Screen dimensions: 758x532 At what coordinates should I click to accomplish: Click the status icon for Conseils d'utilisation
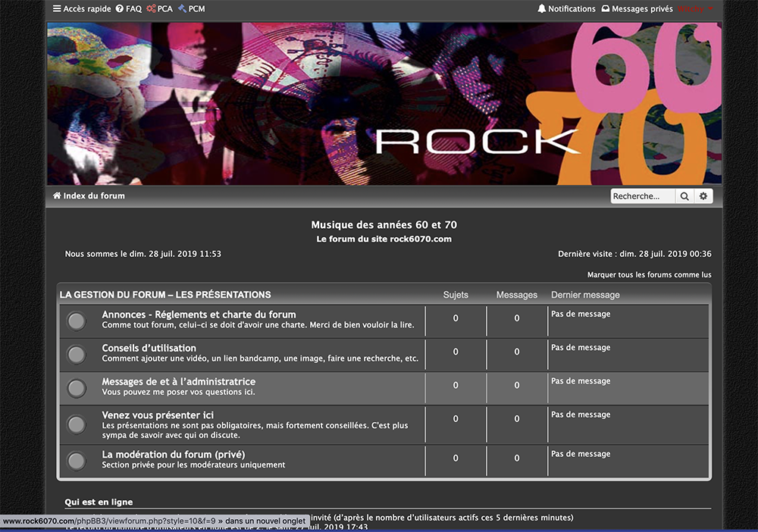click(x=77, y=355)
